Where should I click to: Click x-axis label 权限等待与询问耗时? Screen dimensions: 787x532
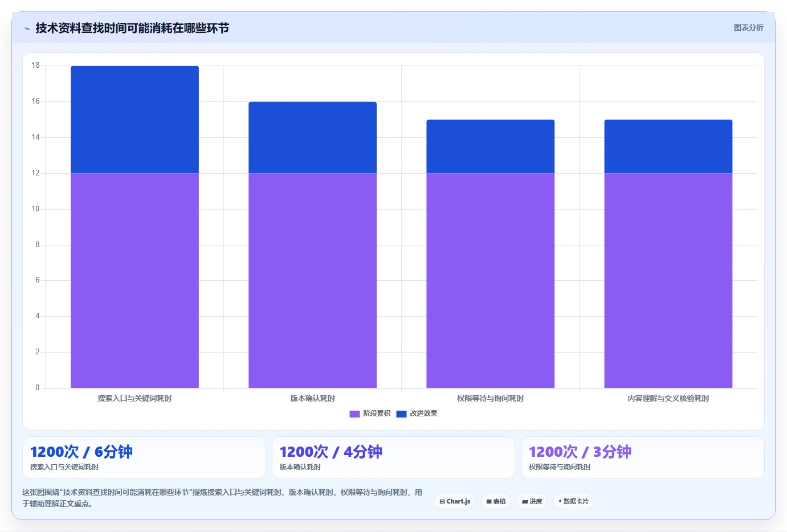[490, 398]
